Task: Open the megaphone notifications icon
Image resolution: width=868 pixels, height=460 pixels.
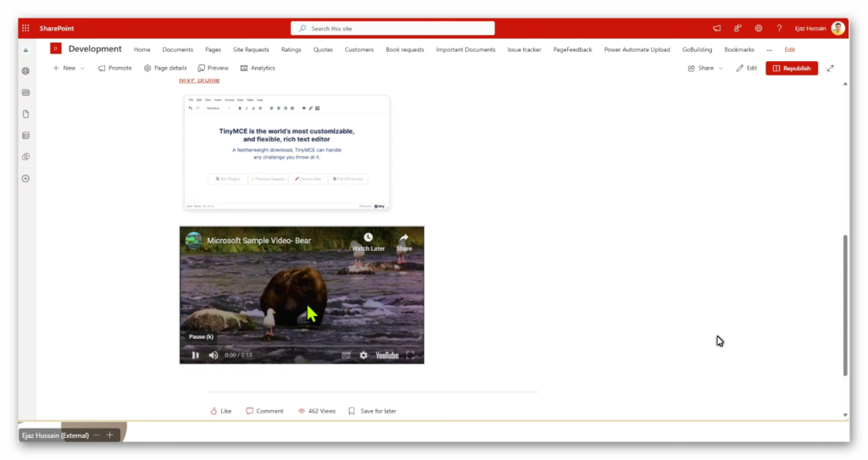Action: pos(717,28)
